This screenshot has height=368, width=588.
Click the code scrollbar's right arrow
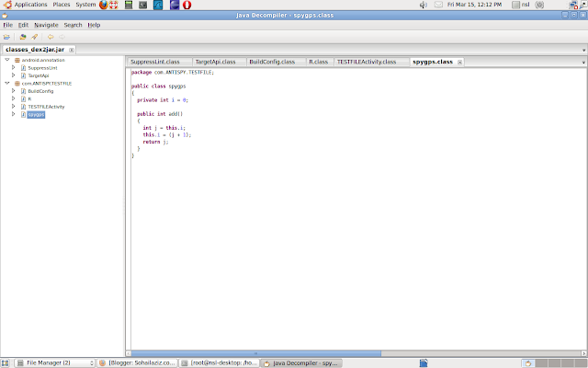click(584, 353)
